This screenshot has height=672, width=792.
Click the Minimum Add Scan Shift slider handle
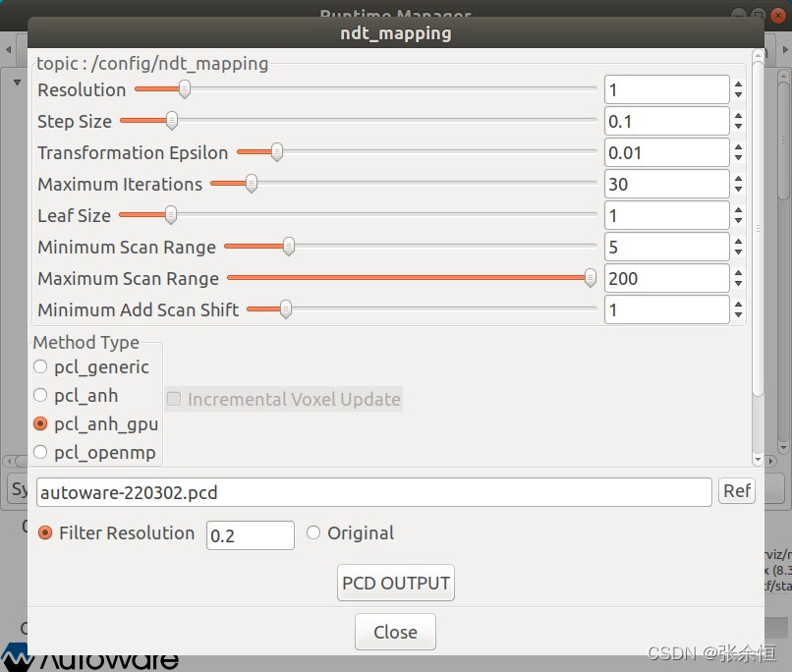[286, 308]
